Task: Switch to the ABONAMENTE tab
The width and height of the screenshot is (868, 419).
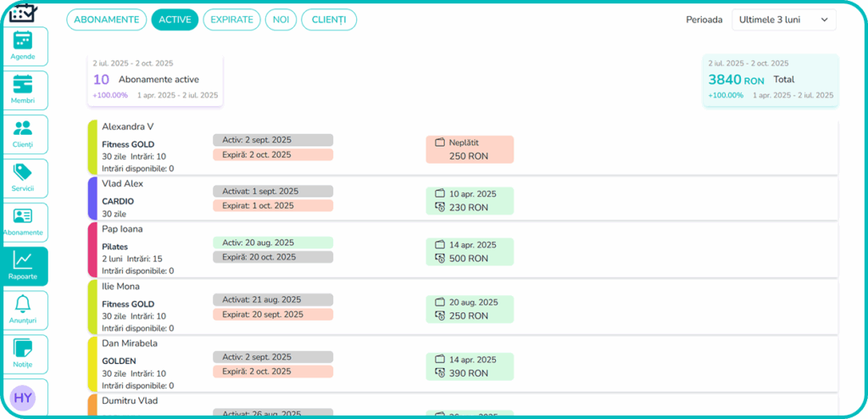Action: pyautogui.click(x=107, y=20)
